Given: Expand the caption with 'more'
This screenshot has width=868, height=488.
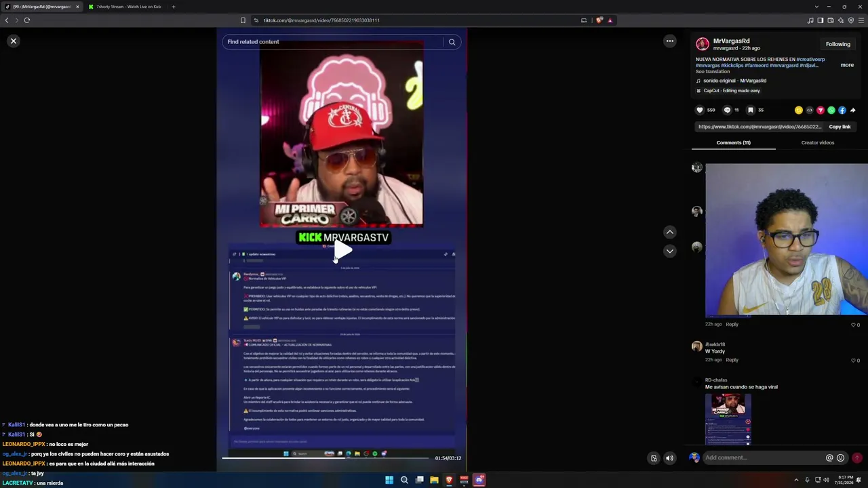Looking at the screenshot, I should [847, 65].
